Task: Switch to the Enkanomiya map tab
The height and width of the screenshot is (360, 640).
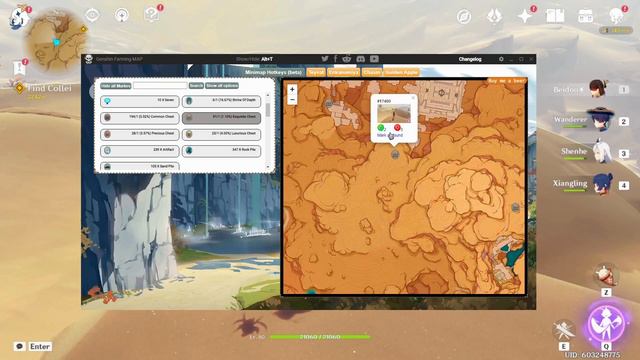Action: (x=343, y=72)
